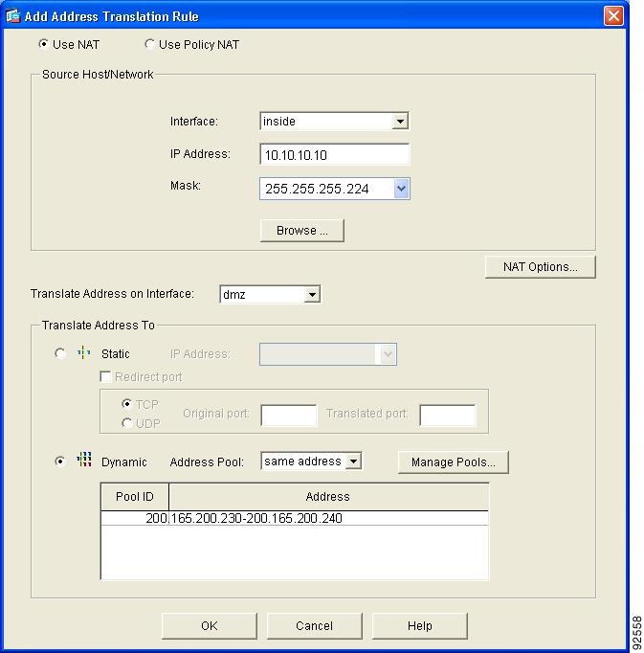This screenshot has height=653, width=644.
Task: Click the Pool ID column header
Action: [x=135, y=496]
